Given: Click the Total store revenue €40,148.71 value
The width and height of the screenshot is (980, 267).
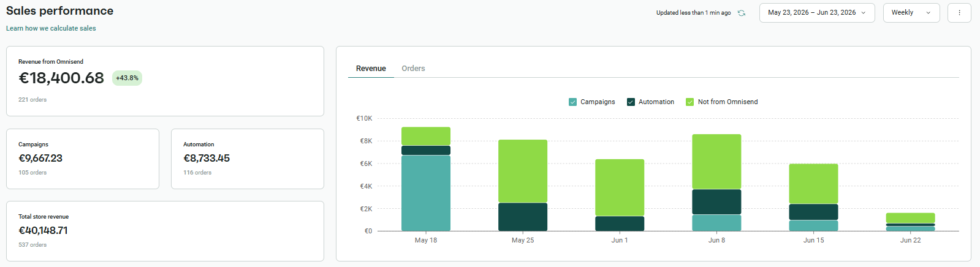Looking at the screenshot, I should click(43, 230).
